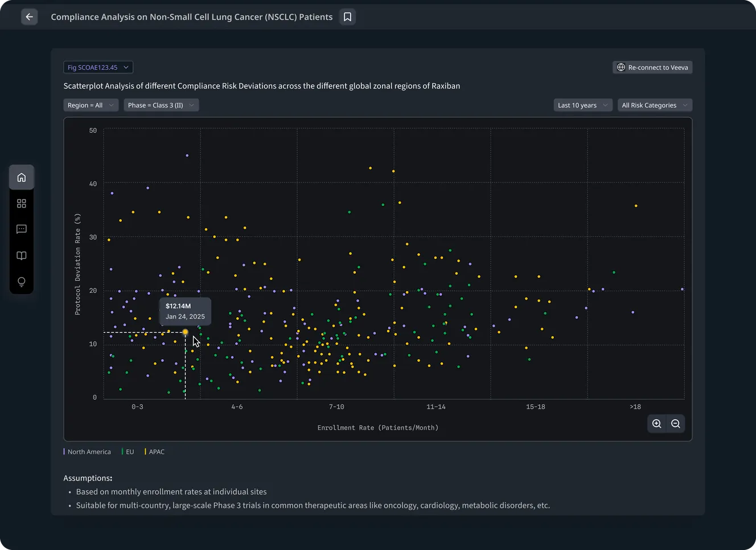Bookmark this compliance analysis page
Viewport: 756px width, 550px height.
click(x=347, y=17)
